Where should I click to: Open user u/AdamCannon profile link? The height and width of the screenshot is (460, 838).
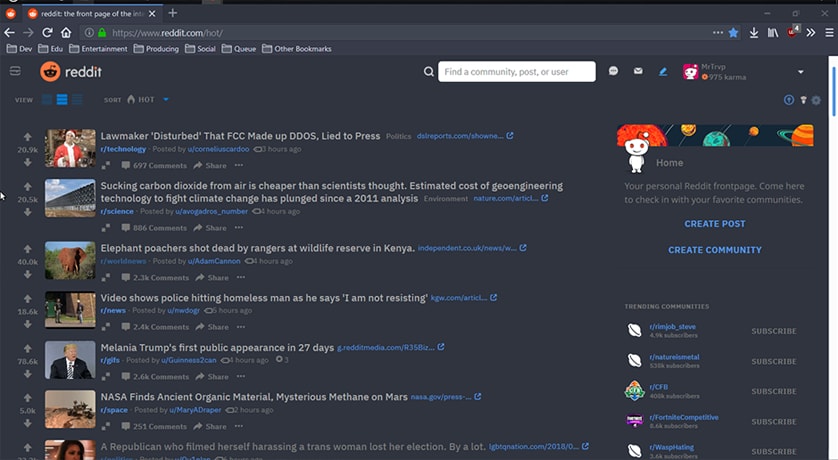(x=214, y=261)
